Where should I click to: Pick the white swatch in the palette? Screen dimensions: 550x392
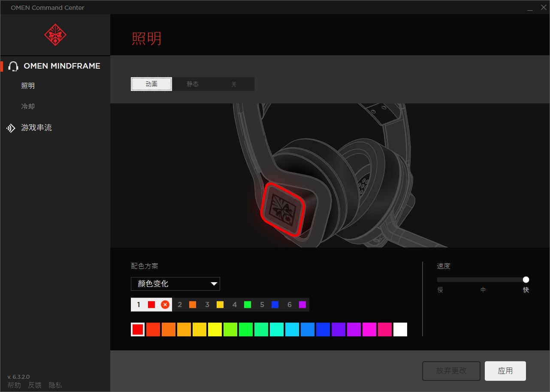click(400, 329)
